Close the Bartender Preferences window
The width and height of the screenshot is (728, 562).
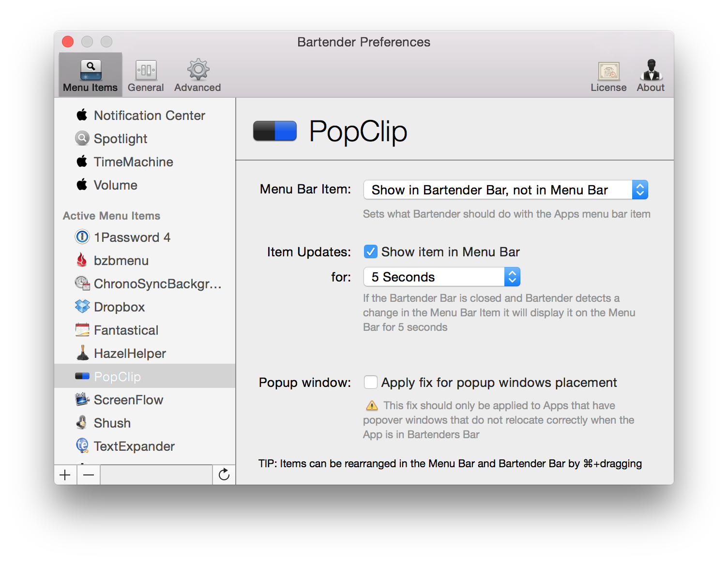point(68,42)
